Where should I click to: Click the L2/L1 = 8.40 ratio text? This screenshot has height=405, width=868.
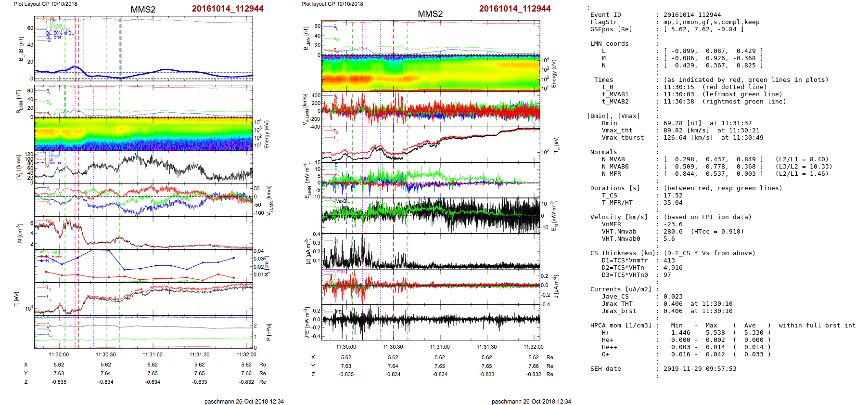click(802, 159)
